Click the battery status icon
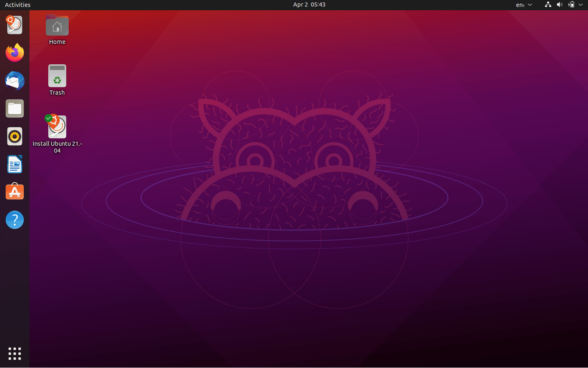The image size is (588, 368). pyautogui.click(x=571, y=5)
